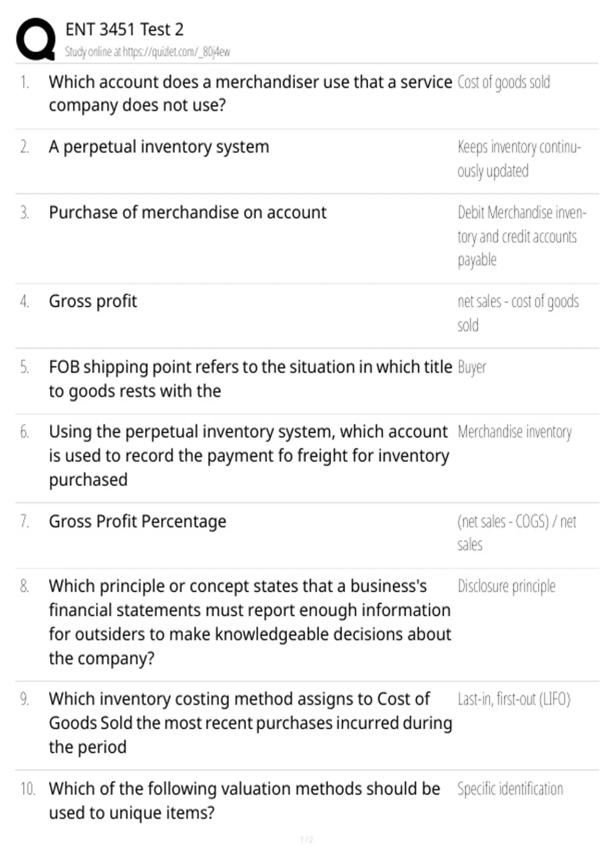Click the 'Buyer' answer

[471, 367]
